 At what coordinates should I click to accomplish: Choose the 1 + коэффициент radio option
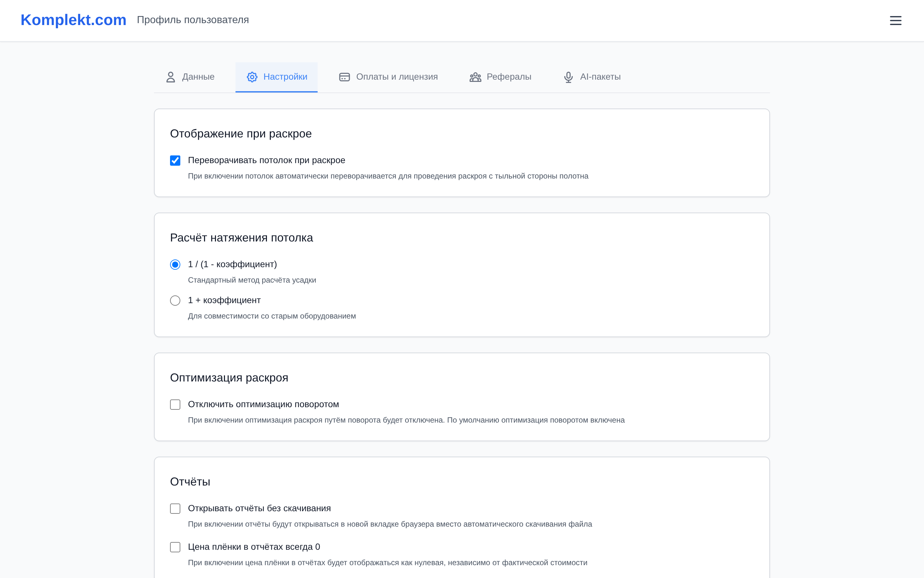coord(175,301)
